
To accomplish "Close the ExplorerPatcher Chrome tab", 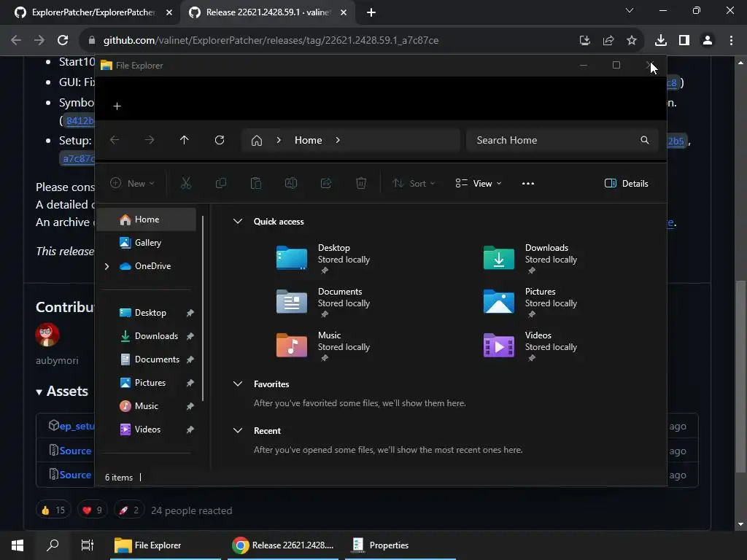I will tap(169, 13).
